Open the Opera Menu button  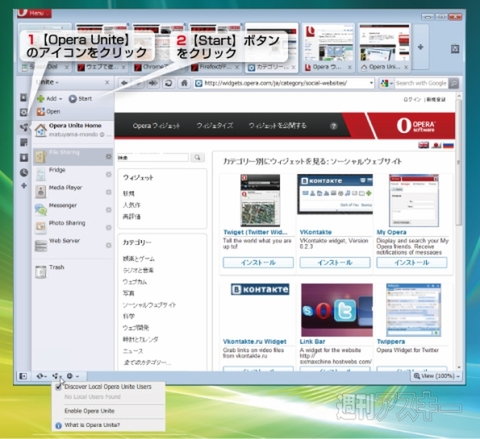[x=34, y=13]
